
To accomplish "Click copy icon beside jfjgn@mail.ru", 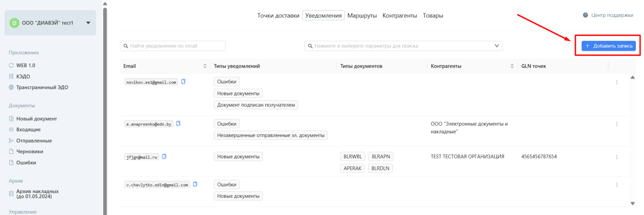I will [164, 157].
